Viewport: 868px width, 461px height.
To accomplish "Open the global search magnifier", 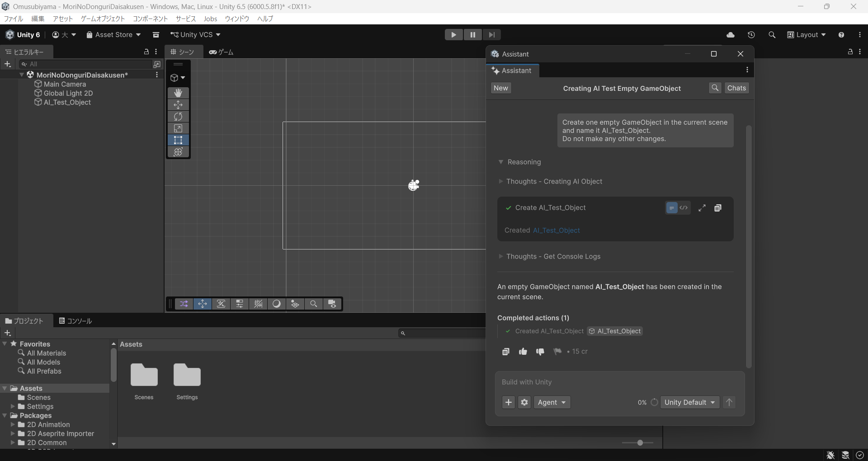I will click(x=772, y=35).
